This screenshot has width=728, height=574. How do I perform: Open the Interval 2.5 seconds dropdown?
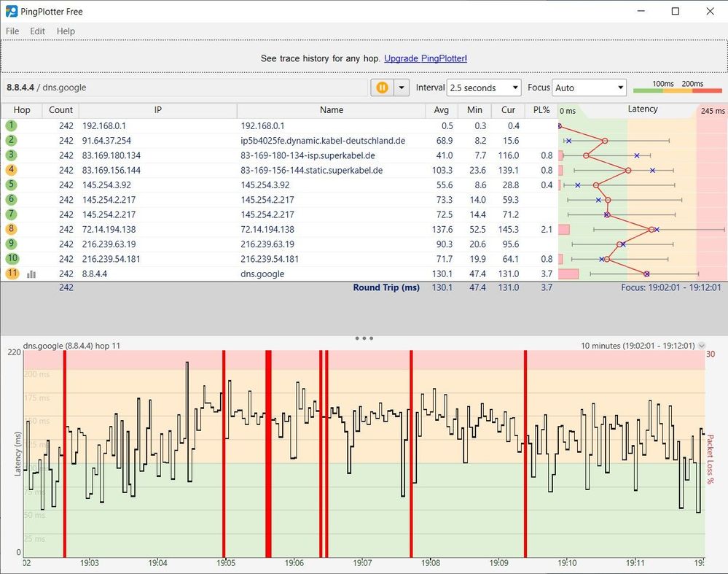[485, 88]
